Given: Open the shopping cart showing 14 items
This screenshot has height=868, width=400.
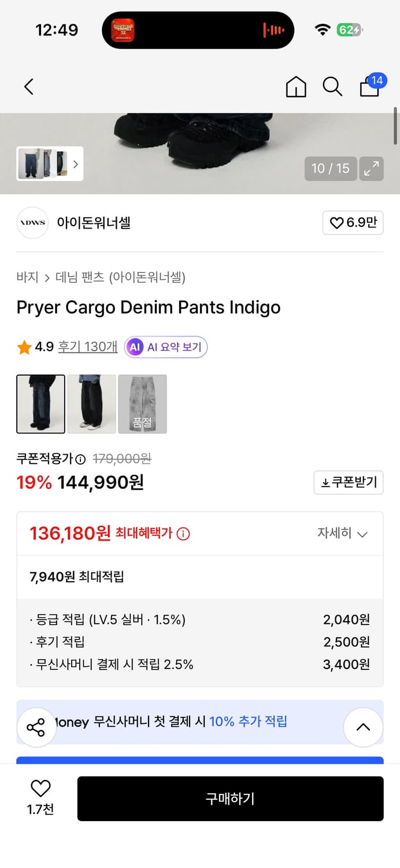Looking at the screenshot, I should pyautogui.click(x=369, y=87).
